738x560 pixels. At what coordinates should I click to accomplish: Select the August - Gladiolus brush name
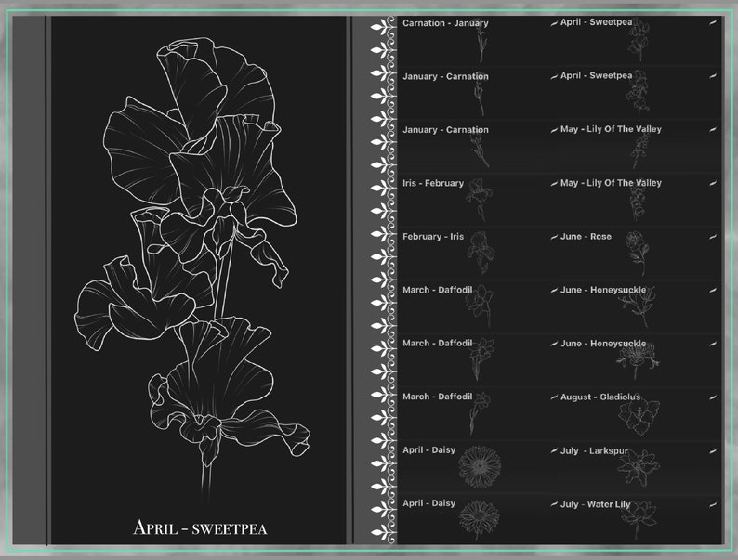600,397
